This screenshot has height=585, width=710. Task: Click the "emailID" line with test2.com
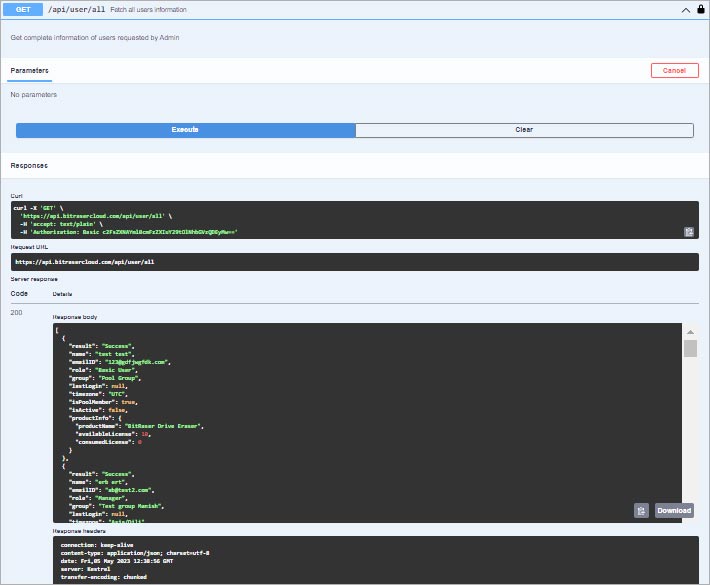(111, 490)
